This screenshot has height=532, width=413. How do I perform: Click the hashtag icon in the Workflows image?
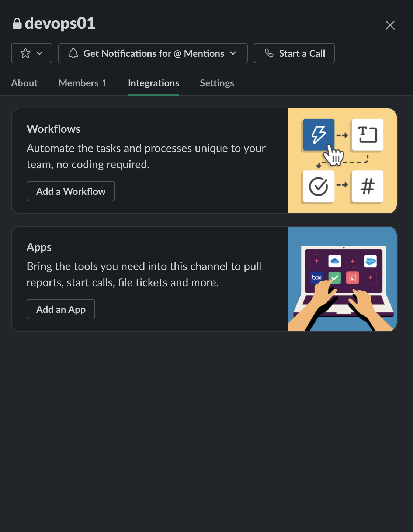tap(367, 187)
